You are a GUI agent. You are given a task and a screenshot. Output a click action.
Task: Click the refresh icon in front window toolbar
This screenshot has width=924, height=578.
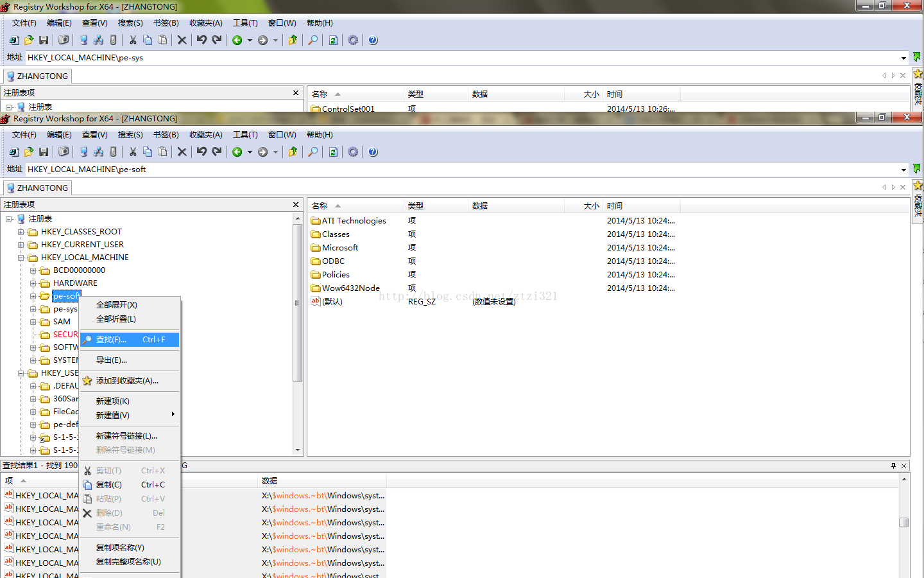click(x=333, y=152)
